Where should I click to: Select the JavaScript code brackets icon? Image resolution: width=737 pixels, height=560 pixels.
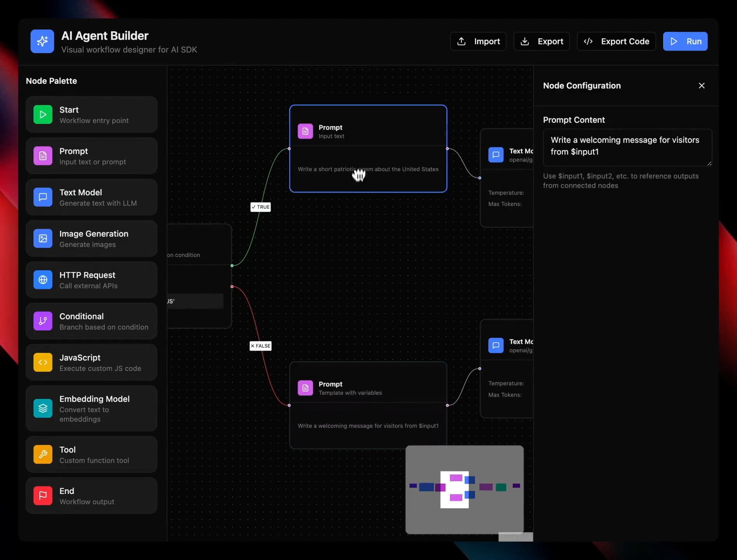point(43,362)
